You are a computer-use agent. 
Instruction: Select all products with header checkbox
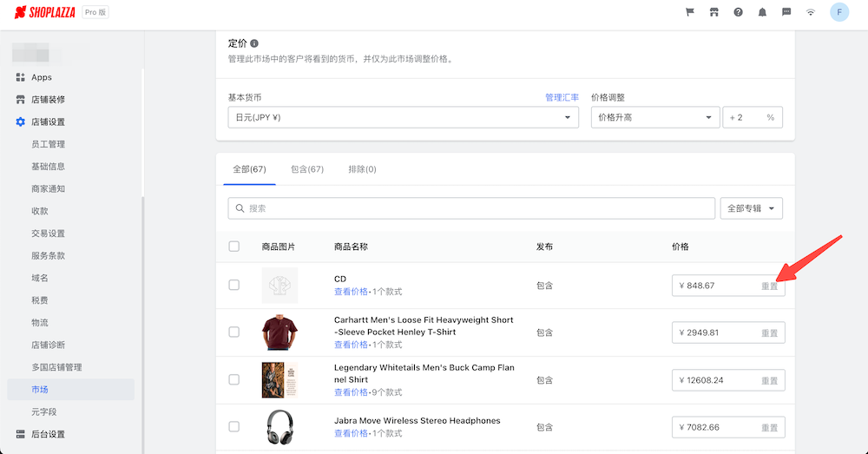[x=234, y=247]
